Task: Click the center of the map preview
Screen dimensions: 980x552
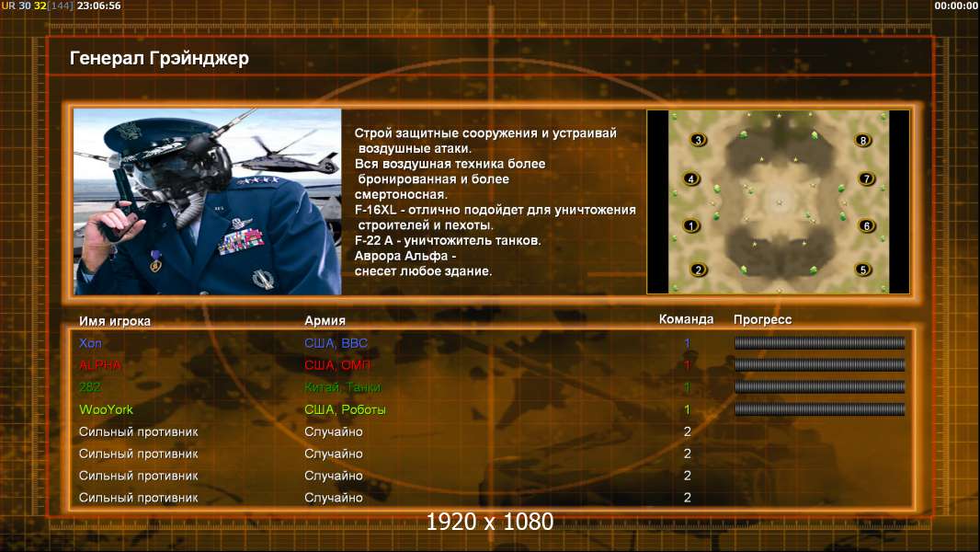Action: (779, 201)
